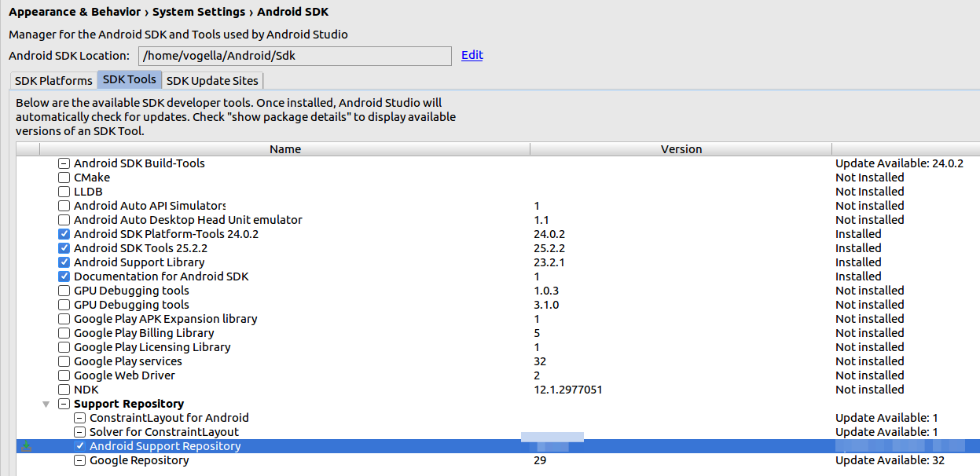Click the Edit link for SDK location
The width and height of the screenshot is (980, 476).
(472, 55)
